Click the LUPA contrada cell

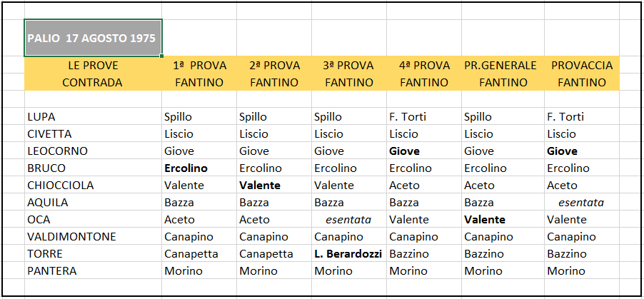tap(93, 116)
